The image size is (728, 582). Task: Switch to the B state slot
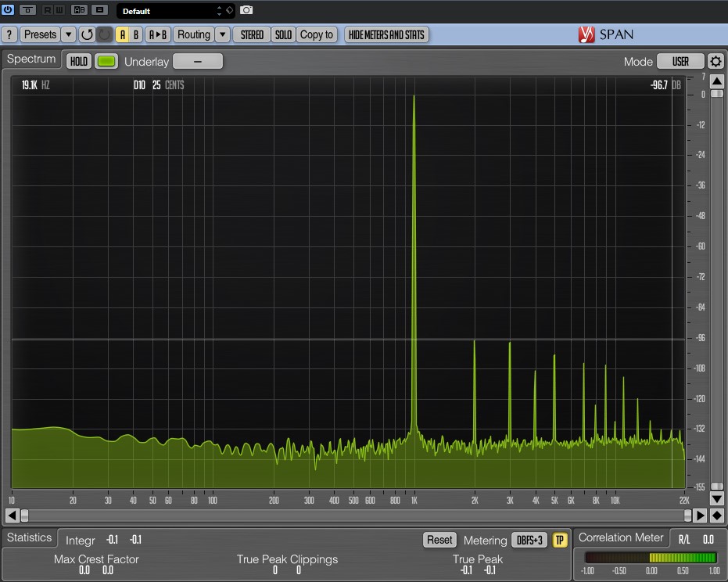click(x=135, y=34)
